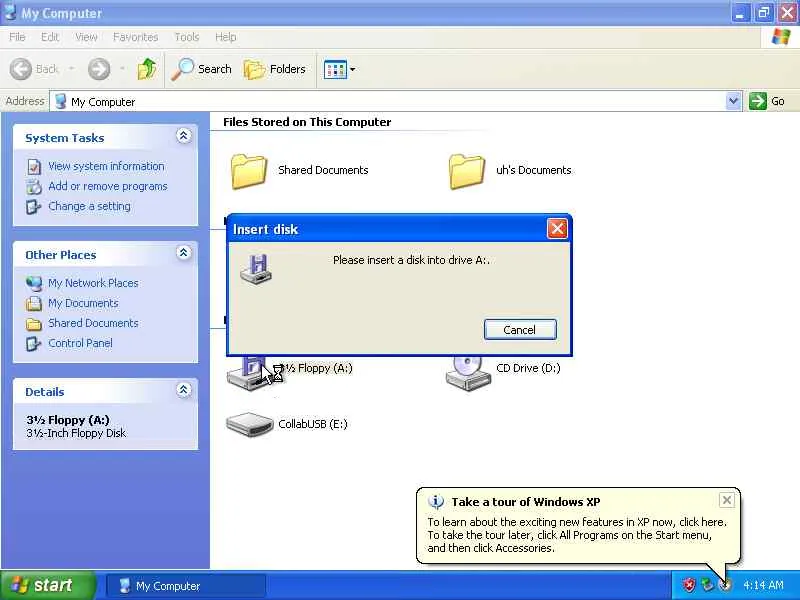Click the Control Panel sidebar icon
Image resolution: width=800 pixels, height=600 pixels.
(x=34, y=344)
